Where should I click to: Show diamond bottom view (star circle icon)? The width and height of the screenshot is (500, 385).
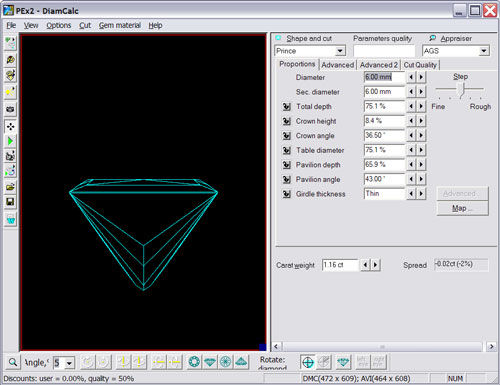(x=225, y=362)
